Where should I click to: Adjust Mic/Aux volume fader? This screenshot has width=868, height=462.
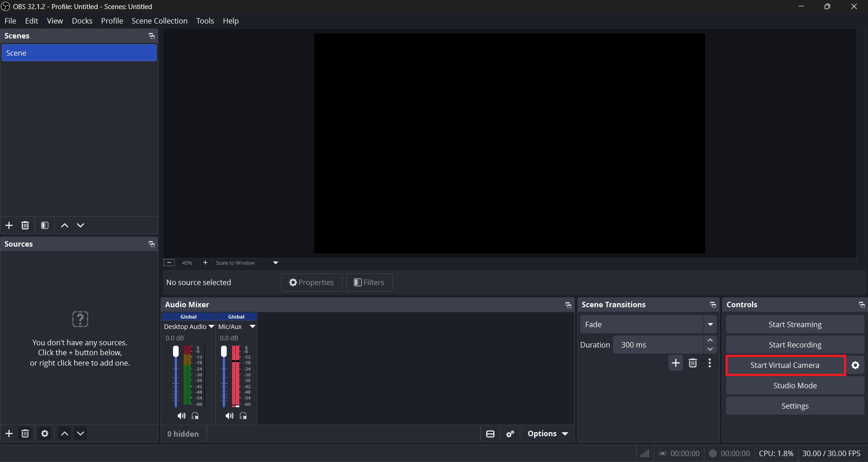pyautogui.click(x=224, y=351)
